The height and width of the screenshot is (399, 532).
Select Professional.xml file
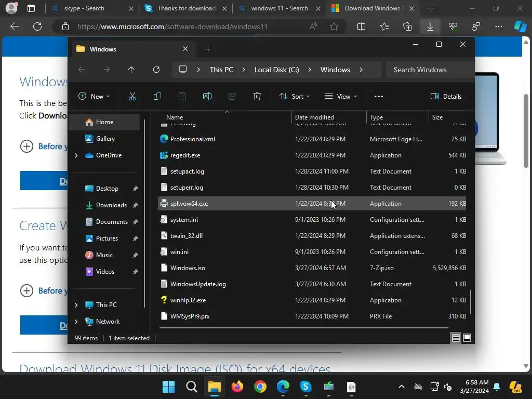pyautogui.click(x=312, y=139)
